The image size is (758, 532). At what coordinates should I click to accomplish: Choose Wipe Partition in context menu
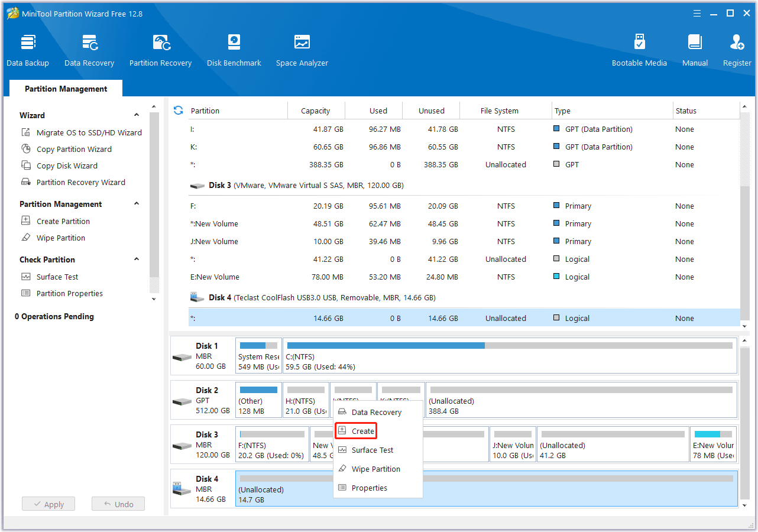click(x=378, y=469)
